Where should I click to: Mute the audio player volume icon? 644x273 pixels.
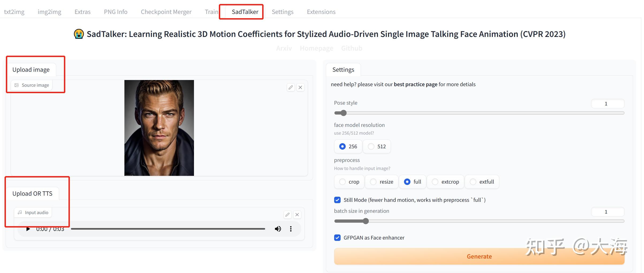point(278,229)
